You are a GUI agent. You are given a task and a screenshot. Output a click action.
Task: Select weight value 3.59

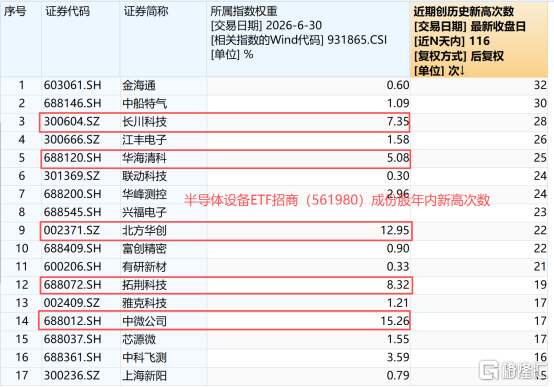398,357
